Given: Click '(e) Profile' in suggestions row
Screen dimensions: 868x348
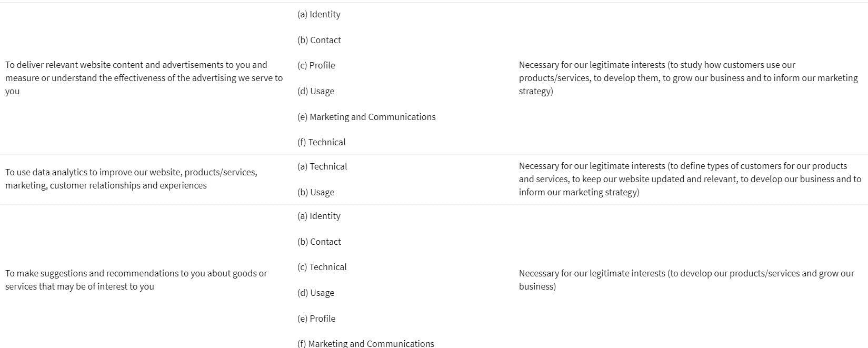Looking at the screenshot, I should tap(316, 319).
